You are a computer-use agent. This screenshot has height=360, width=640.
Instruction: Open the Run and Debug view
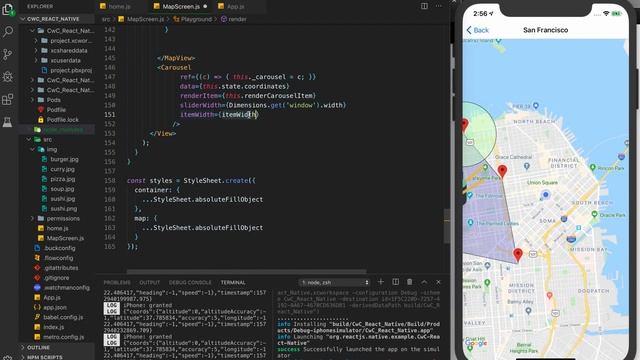(x=8, y=77)
